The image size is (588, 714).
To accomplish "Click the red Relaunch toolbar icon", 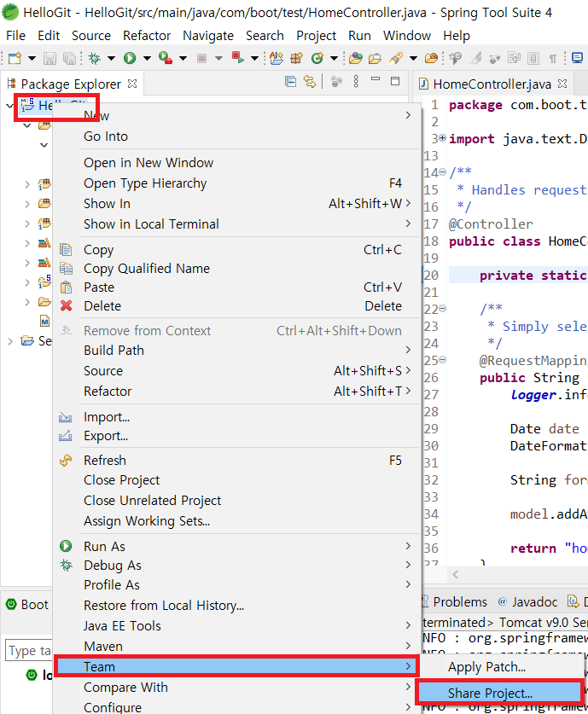I will (x=238, y=58).
